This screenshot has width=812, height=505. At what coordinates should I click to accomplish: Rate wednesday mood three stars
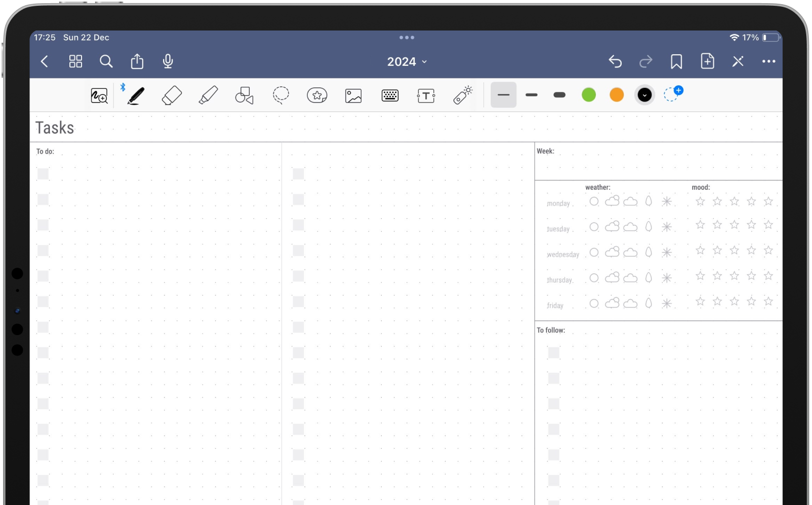point(734,250)
